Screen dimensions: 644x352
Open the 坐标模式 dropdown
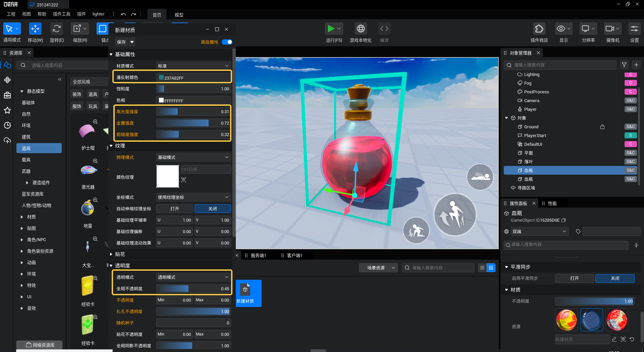[x=194, y=197]
